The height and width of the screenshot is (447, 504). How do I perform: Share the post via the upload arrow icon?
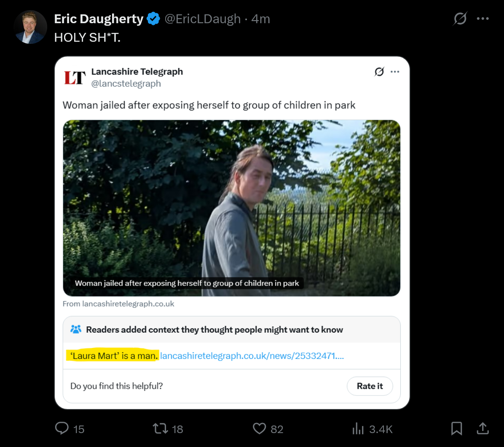483,428
